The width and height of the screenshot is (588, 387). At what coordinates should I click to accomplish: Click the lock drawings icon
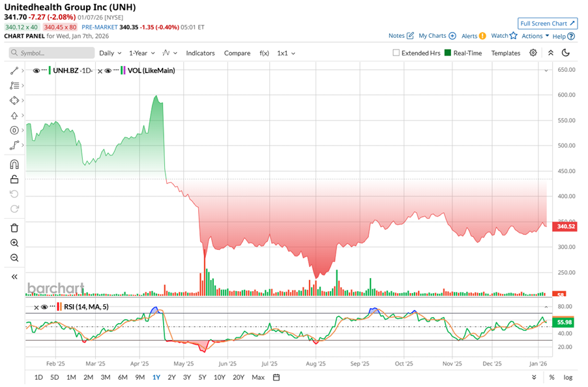pos(14,179)
